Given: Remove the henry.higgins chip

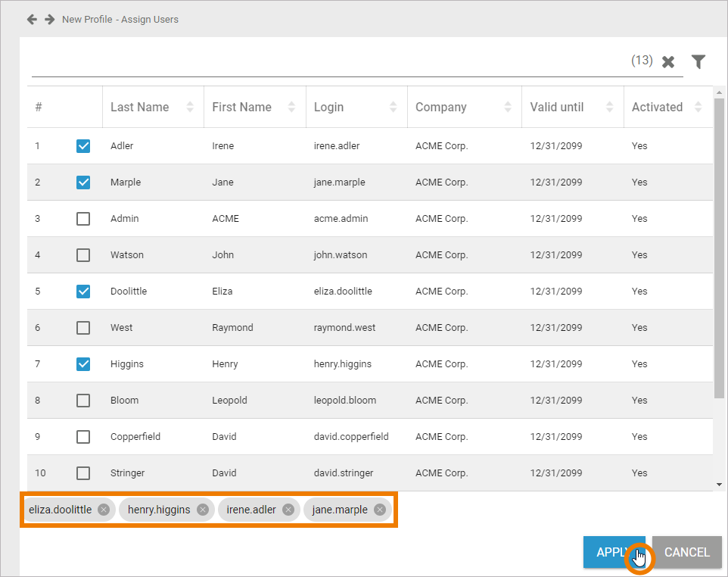Looking at the screenshot, I should (203, 510).
